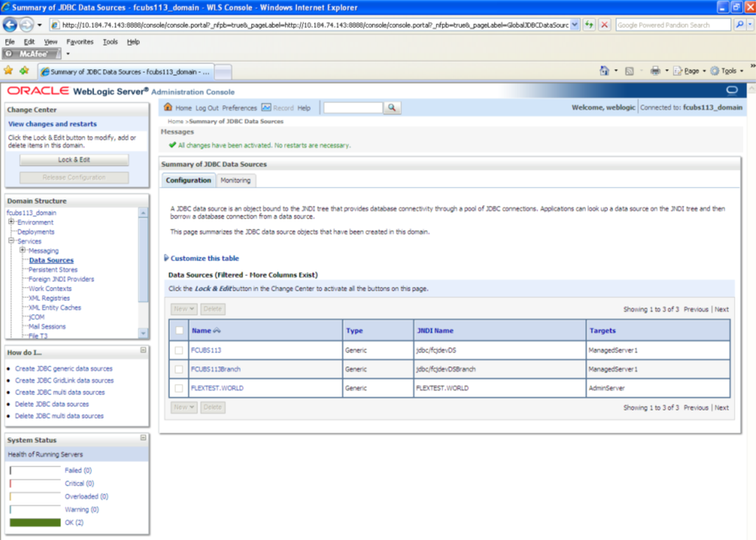Expand the Environment tree node
Screen dimensions: 756x540
[x=11, y=222]
